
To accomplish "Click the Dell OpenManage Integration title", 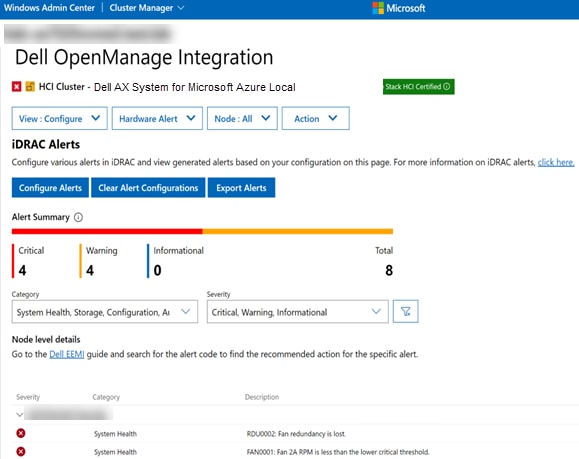I will click(x=144, y=58).
